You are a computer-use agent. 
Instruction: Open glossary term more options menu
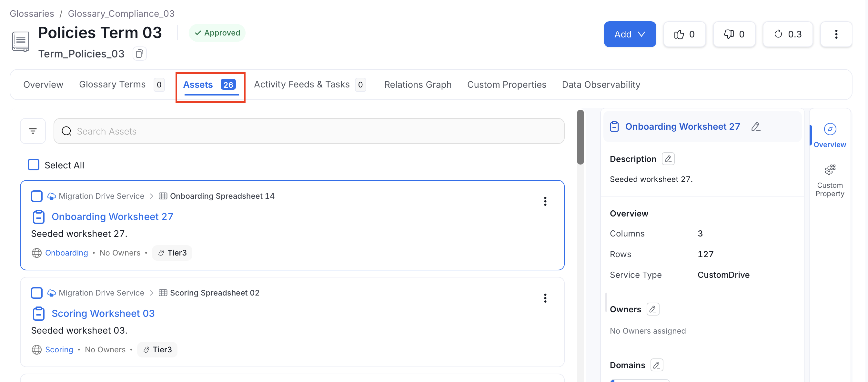coord(836,34)
